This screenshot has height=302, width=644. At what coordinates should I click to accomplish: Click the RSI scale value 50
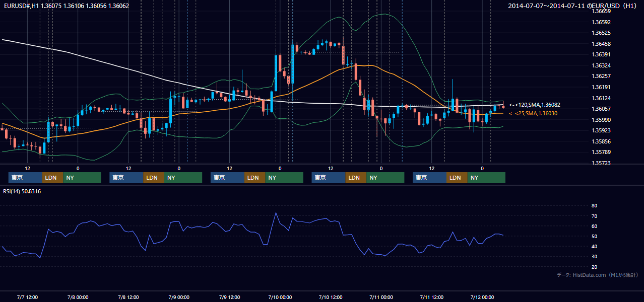point(594,236)
